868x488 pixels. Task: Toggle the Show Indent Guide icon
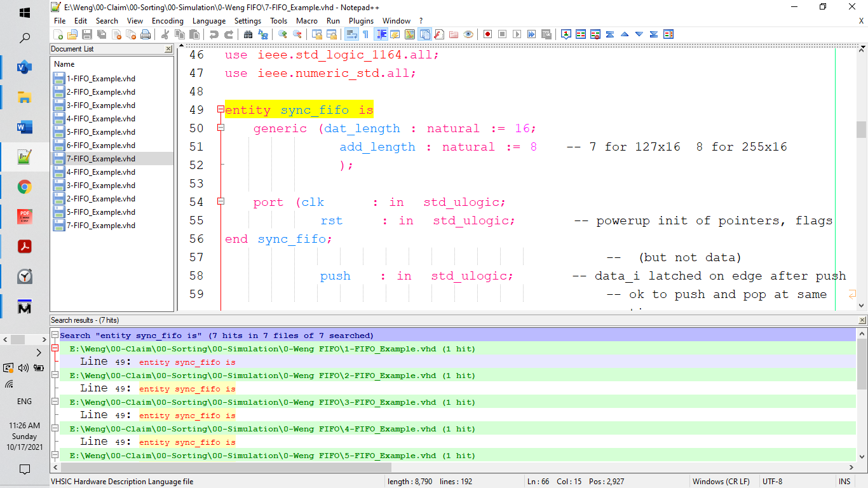(381, 34)
